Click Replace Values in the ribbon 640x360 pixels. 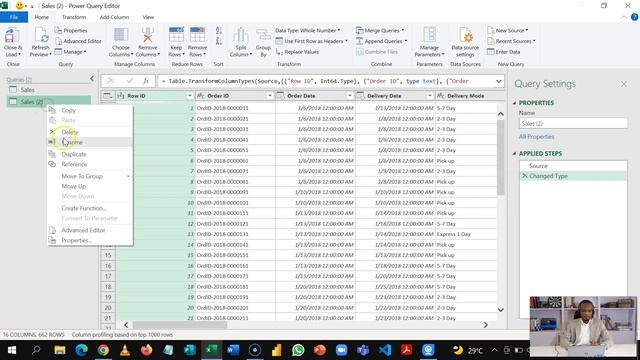298,52
